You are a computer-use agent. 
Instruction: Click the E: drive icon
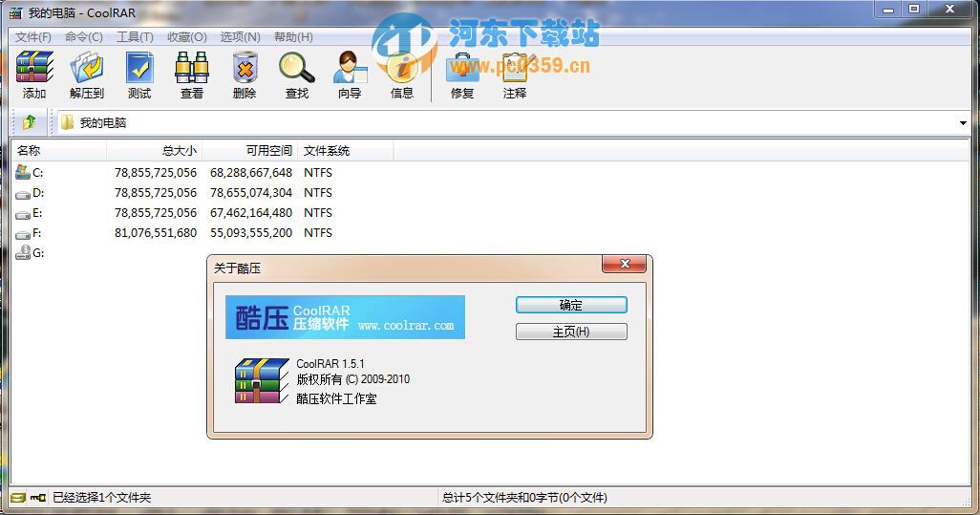(23, 214)
